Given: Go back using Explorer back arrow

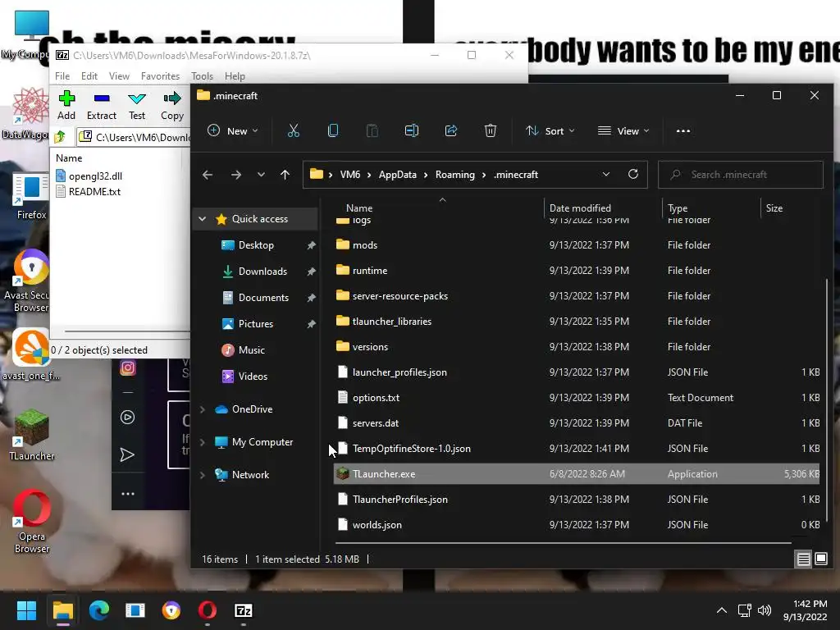Looking at the screenshot, I should [x=208, y=175].
